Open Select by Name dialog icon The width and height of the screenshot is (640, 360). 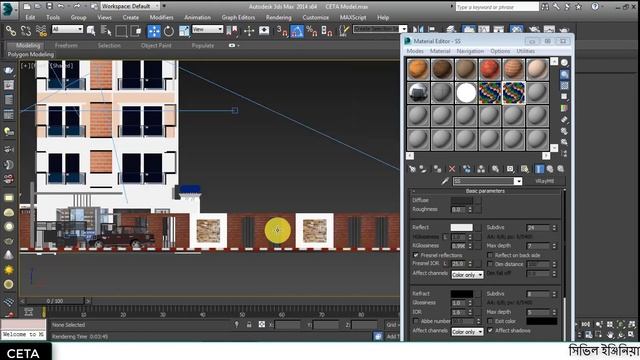(x=106, y=31)
